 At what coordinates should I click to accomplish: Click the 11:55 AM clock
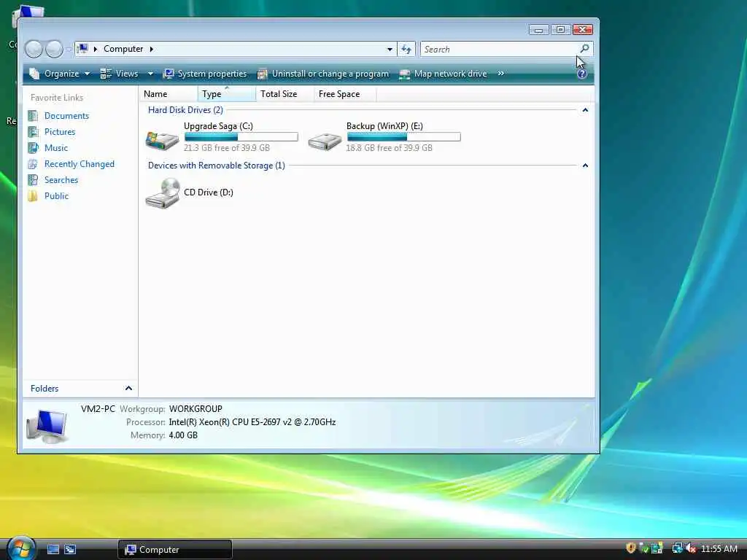coord(719,549)
